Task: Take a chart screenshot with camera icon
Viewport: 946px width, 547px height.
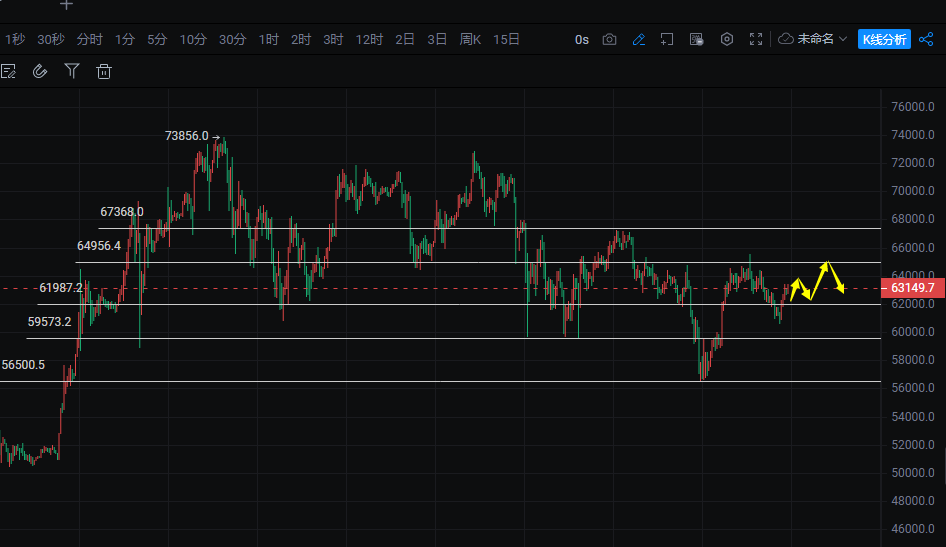Action: 610,40
